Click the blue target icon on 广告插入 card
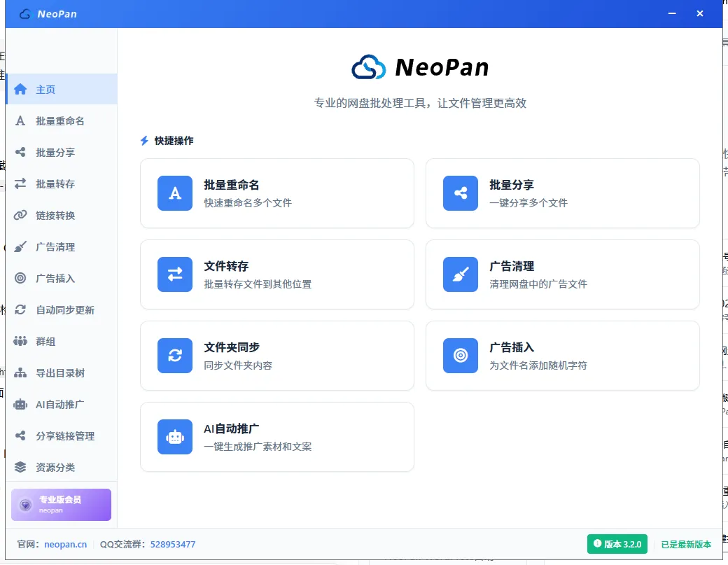The width and height of the screenshot is (728, 565). (x=461, y=356)
